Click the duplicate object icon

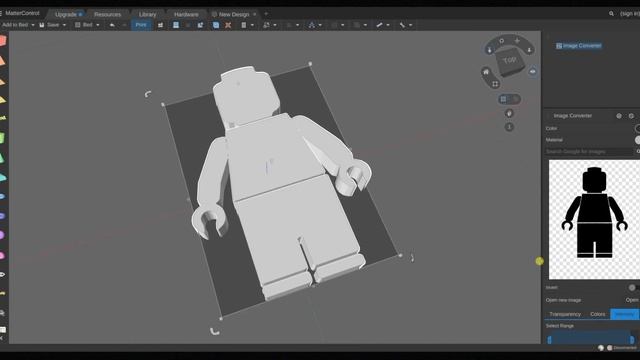tap(216, 25)
